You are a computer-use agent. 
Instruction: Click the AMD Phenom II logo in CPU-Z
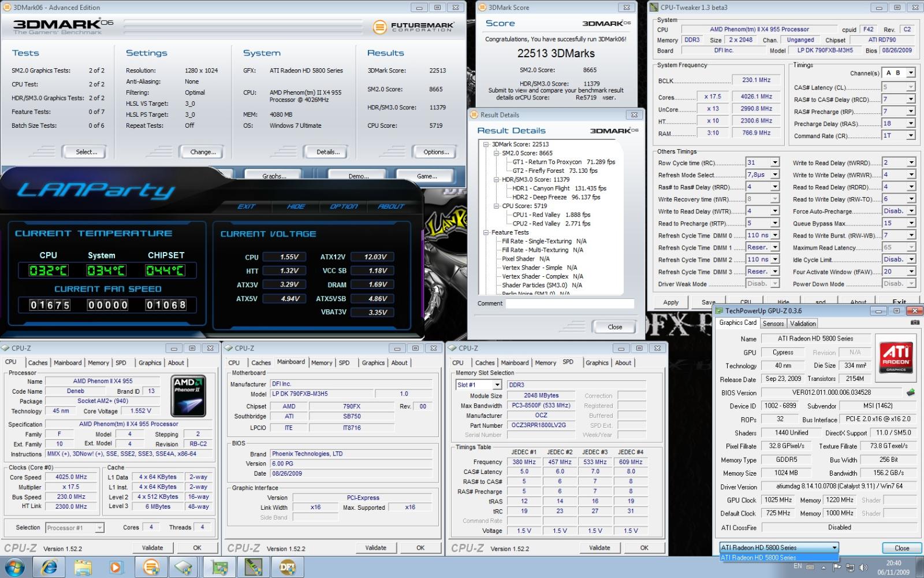189,397
